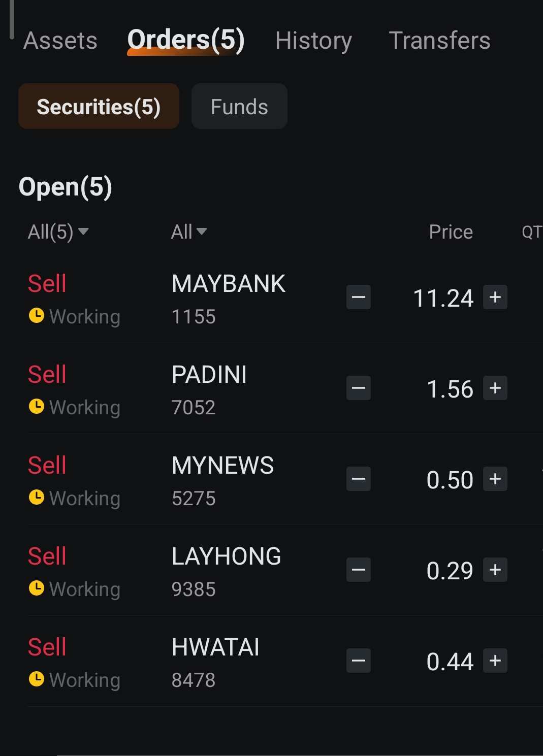This screenshot has width=543, height=756.
Task: Expand the All(5) order filter dropdown
Action: pyautogui.click(x=58, y=232)
